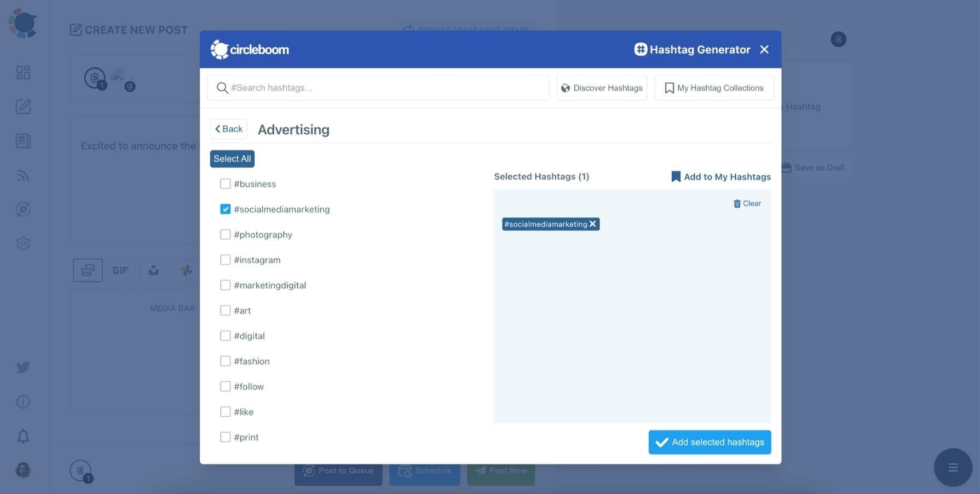
Task: Click the Threads icon at top right
Action: click(838, 39)
